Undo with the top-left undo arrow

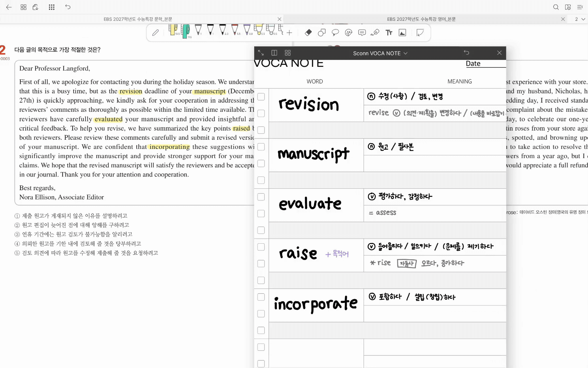(x=68, y=7)
